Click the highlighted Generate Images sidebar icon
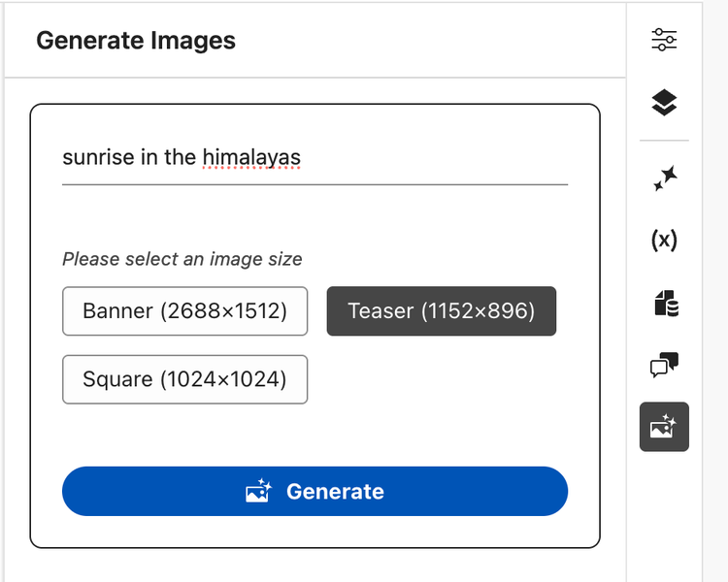728x582 pixels. point(664,427)
